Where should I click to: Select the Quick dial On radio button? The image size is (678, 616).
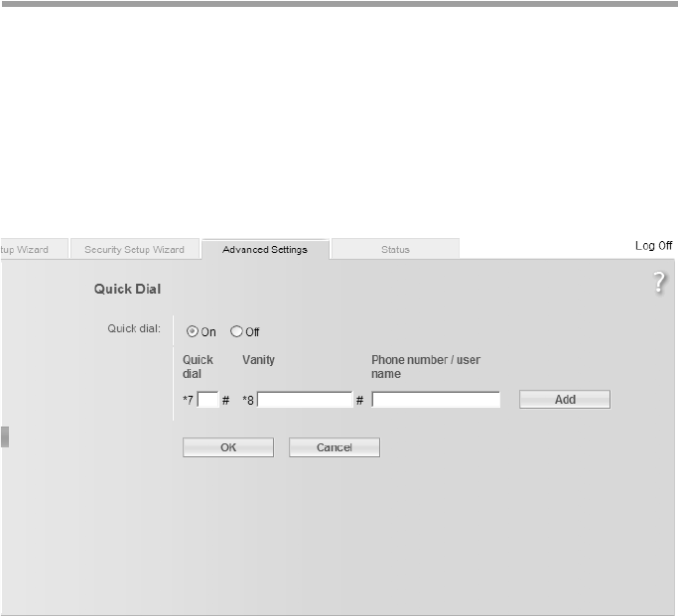pos(192,331)
